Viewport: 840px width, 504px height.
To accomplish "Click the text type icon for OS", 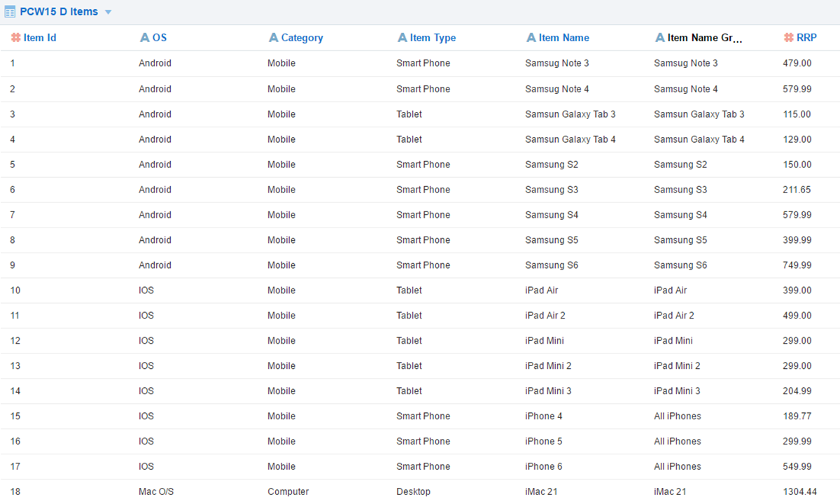I will pyautogui.click(x=145, y=38).
